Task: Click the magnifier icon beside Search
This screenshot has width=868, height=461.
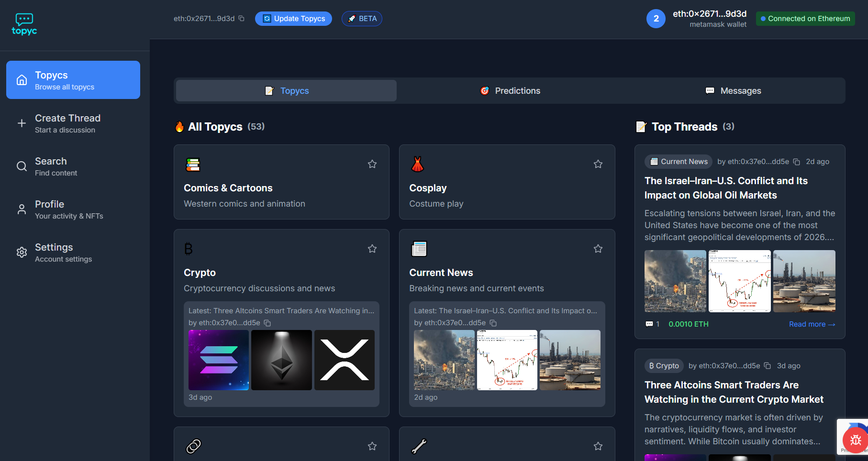Action: tap(22, 166)
